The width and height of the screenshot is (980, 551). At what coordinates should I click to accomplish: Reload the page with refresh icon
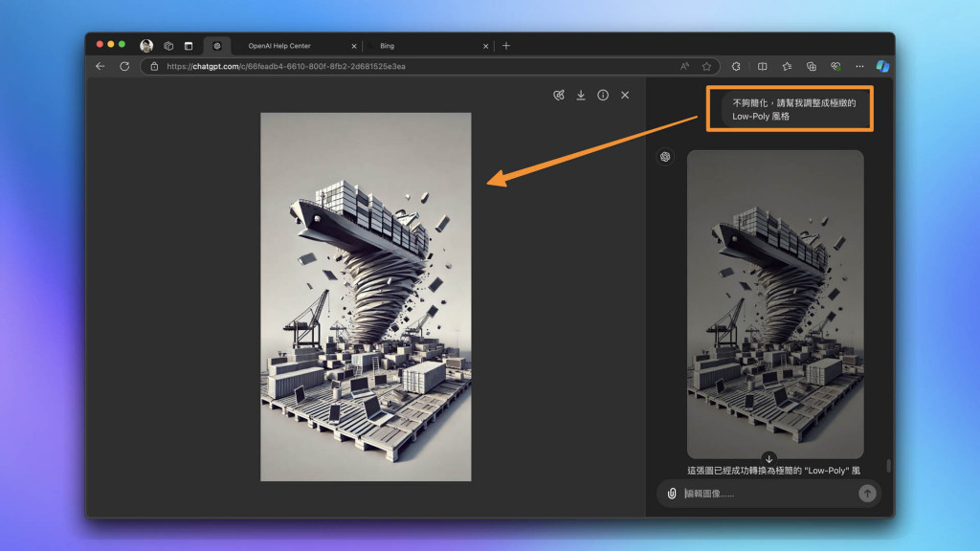pos(124,66)
